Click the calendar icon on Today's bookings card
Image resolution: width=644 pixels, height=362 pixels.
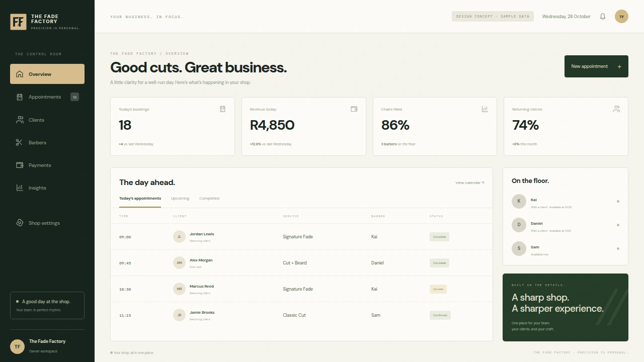222,109
